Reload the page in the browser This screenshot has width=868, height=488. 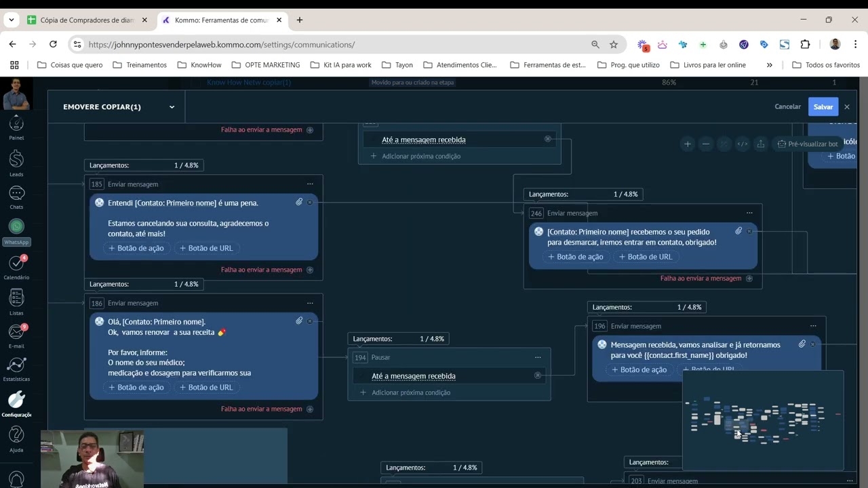(x=53, y=44)
